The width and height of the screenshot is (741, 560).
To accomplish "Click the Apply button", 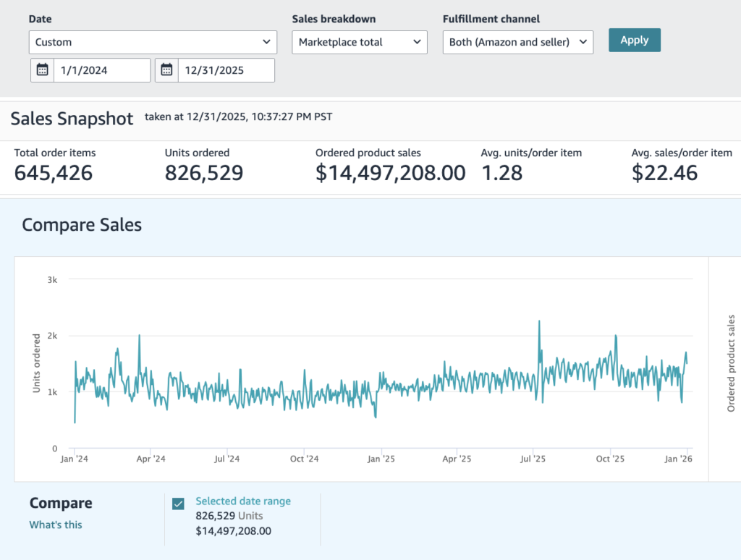I will (634, 41).
